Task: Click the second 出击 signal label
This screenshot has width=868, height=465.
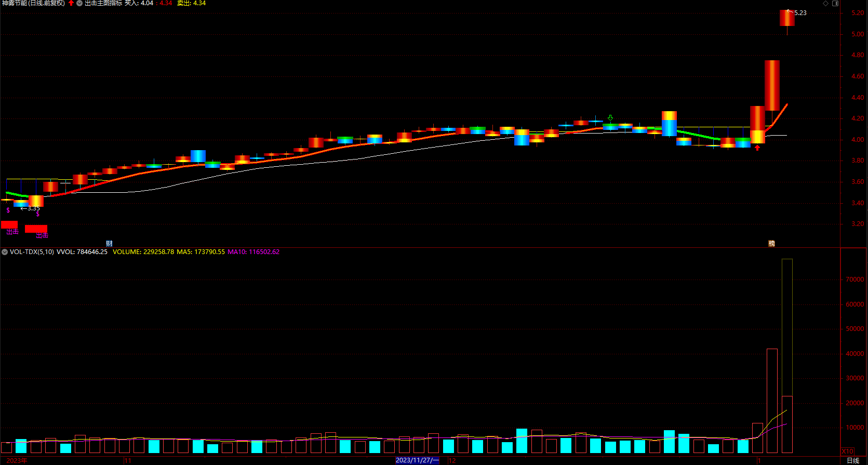Action: click(x=42, y=235)
